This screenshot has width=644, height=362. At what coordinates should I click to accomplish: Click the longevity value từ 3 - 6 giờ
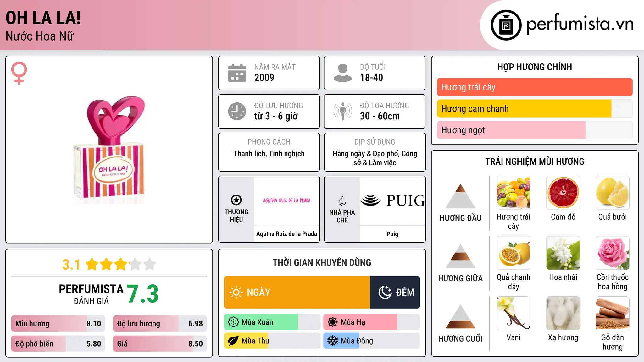click(276, 116)
